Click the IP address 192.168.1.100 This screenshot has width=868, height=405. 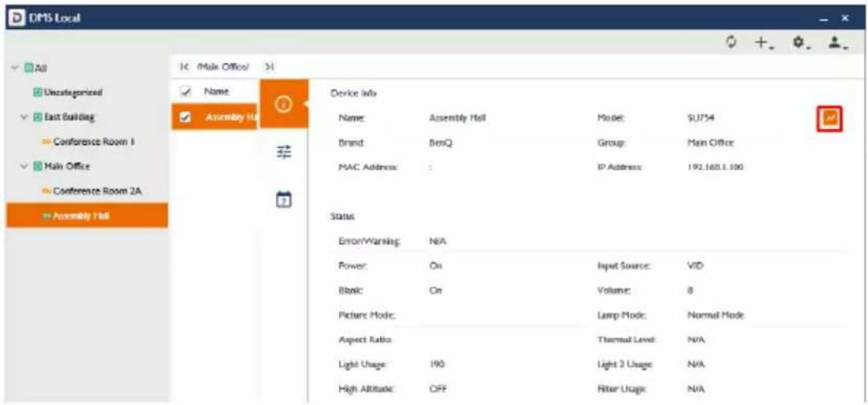pos(714,167)
